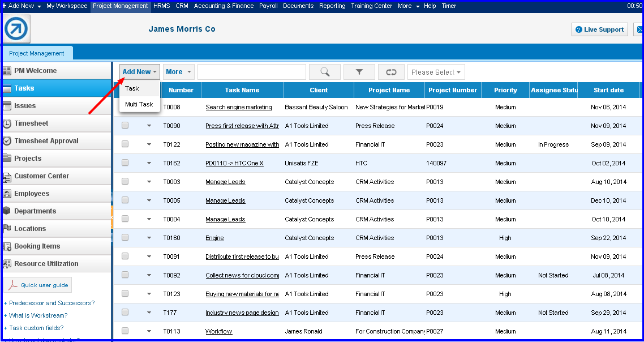Click the search magnifier button
This screenshot has height=342, width=644.
[324, 72]
